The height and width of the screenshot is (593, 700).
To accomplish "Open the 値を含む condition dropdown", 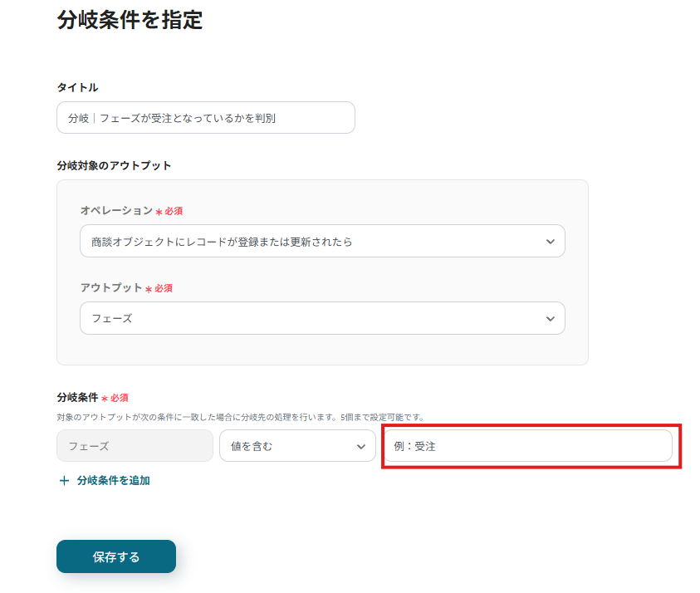I will [296, 446].
